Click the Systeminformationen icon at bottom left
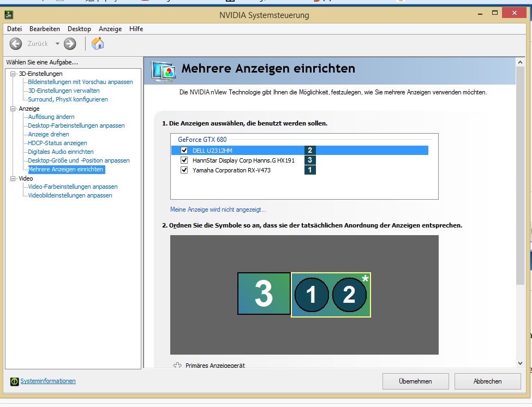 (14, 381)
